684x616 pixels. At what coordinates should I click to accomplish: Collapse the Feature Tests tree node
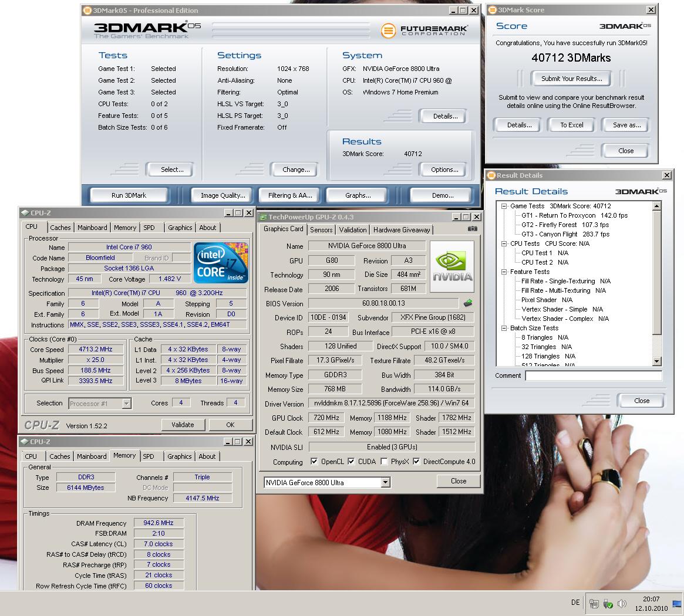[x=504, y=272]
